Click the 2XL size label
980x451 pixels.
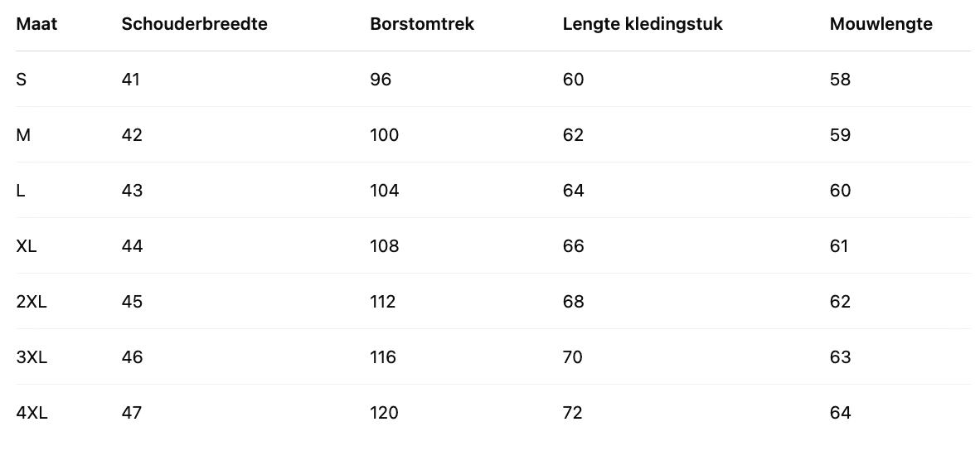click(32, 302)
